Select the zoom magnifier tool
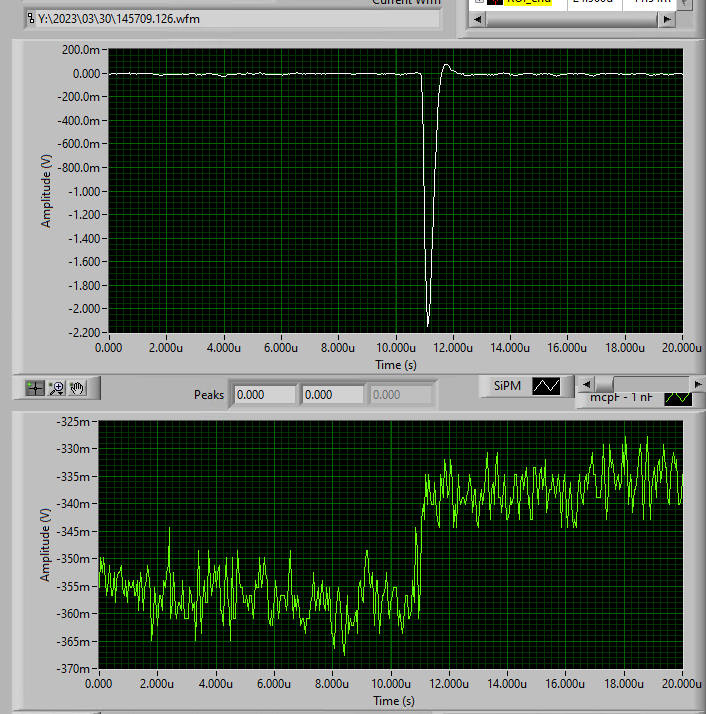This screenshot has width=706, height=714. point(56,388)
